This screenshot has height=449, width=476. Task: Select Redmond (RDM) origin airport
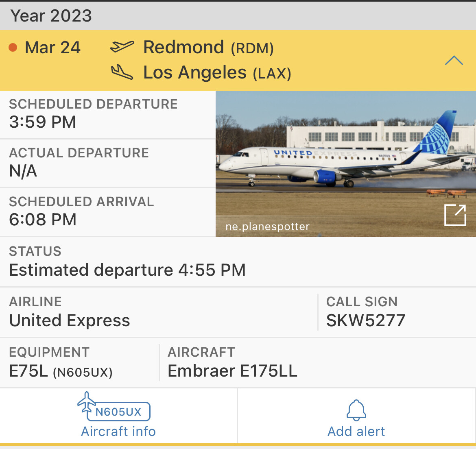(208, 48)
